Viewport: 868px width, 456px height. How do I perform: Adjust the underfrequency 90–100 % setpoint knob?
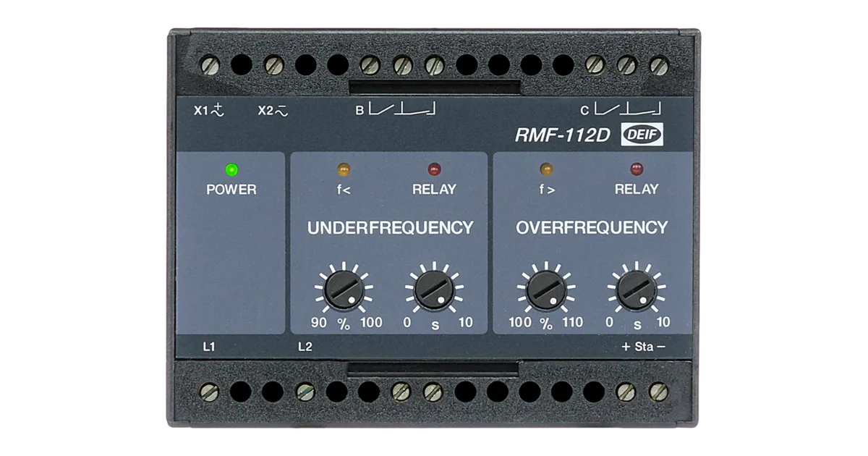tap(344, 290)
